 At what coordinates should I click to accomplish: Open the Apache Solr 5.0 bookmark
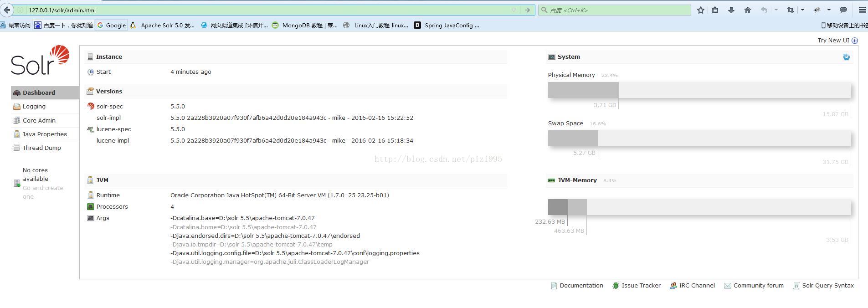click(x=163, y=26)
